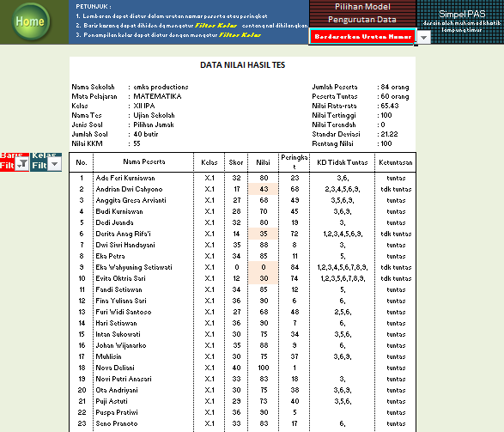The image size is (504, 432).
Task: Select the name Hari Setiawan
Action: pyautogui.click(x=116, y=323)
